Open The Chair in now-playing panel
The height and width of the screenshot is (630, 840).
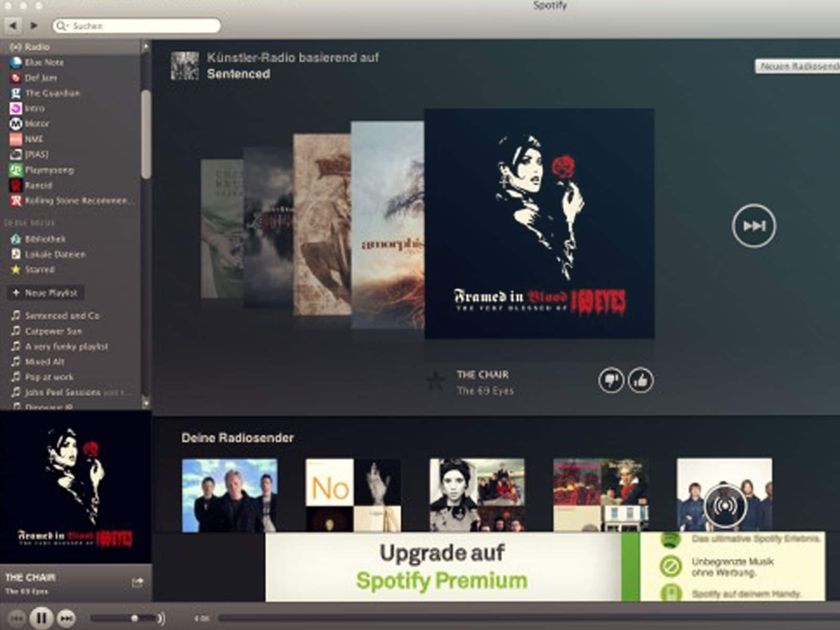30,577
